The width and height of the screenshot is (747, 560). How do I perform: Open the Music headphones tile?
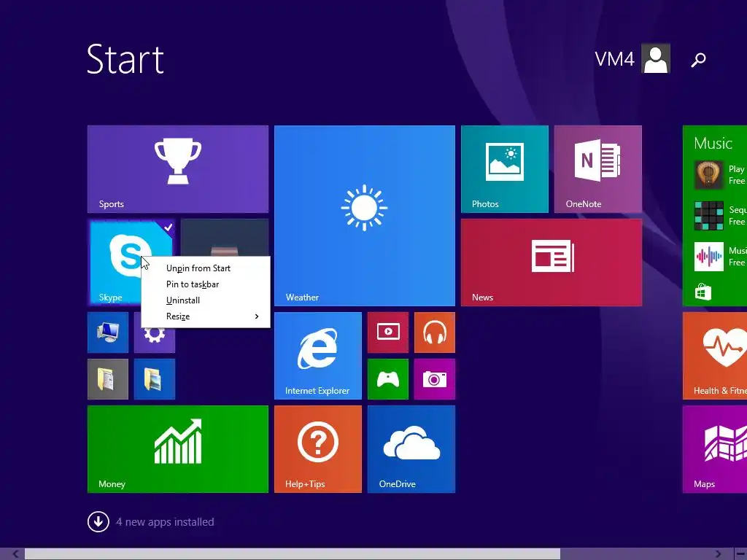(435, 332)
